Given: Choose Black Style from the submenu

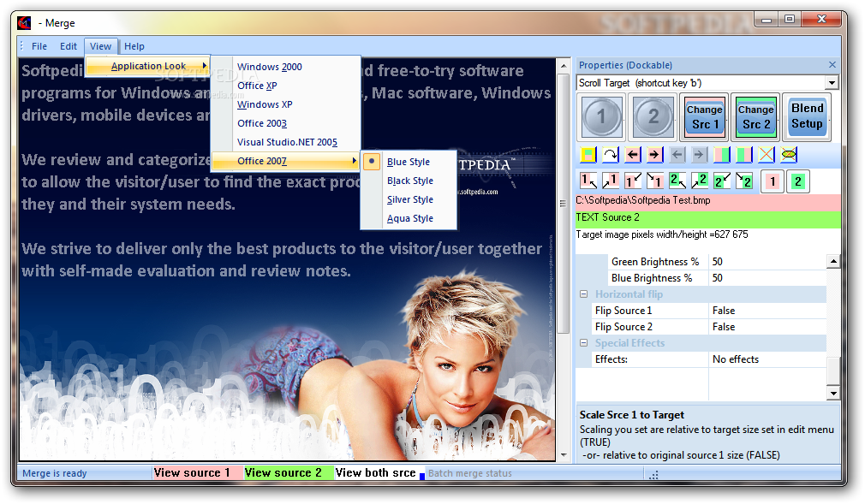Looking at the screenshot, I should pos(410,181).
